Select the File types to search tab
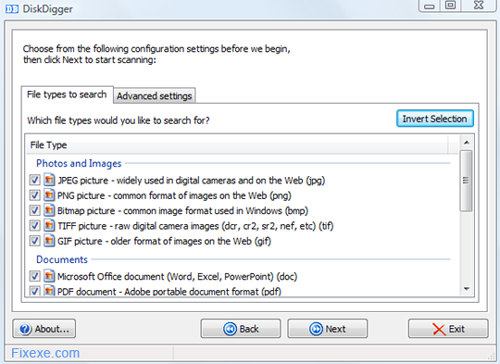 pyautogui.click(x=67, y=95)
